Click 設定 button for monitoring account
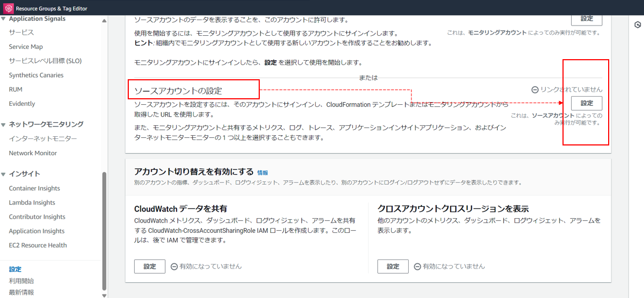The width and height of the screenshot is (644, 298). tap(586, 19)
